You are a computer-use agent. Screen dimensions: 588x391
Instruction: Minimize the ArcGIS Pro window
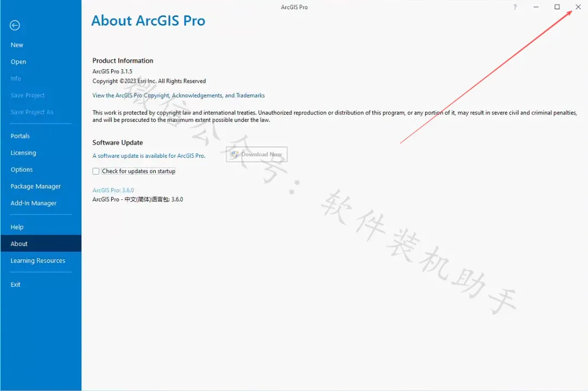click(536, 7)
